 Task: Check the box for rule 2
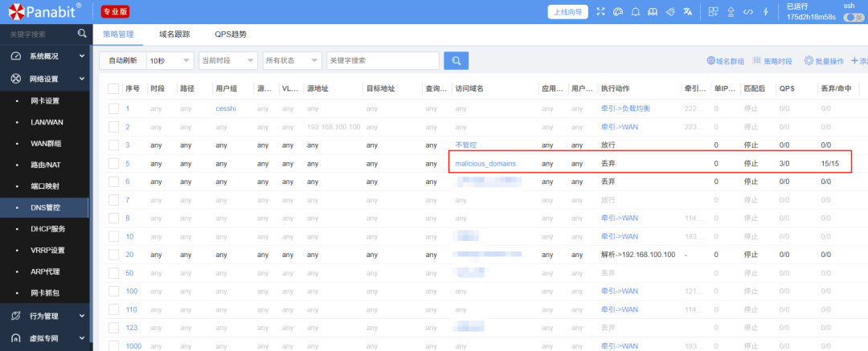click(x=113, y=127)
